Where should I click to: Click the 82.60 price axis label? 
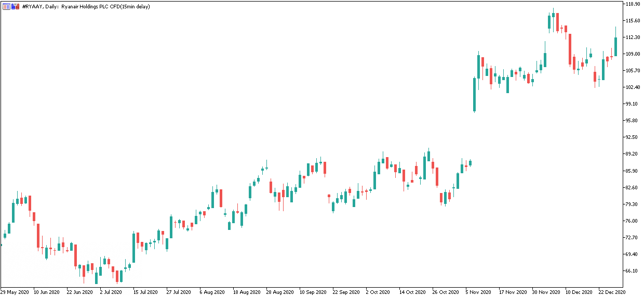632,187
